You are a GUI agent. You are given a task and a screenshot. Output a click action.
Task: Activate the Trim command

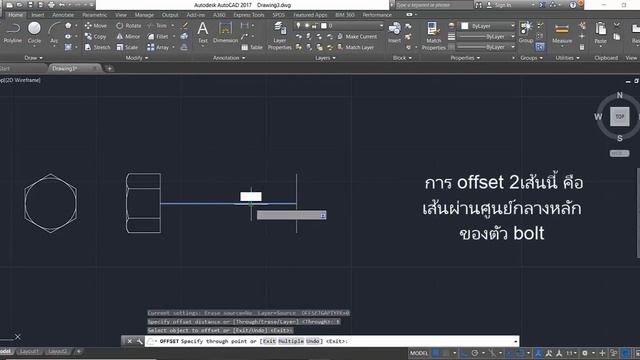157,26
